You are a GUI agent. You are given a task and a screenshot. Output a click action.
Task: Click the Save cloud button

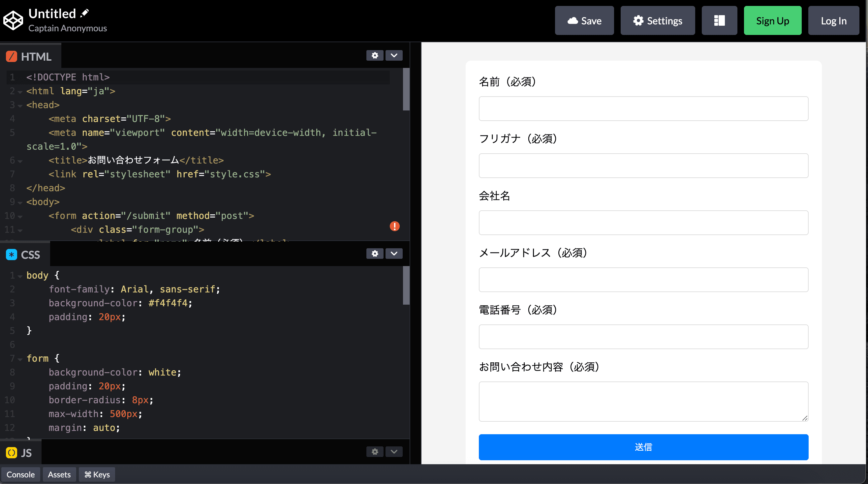click(x=584, y=20)
